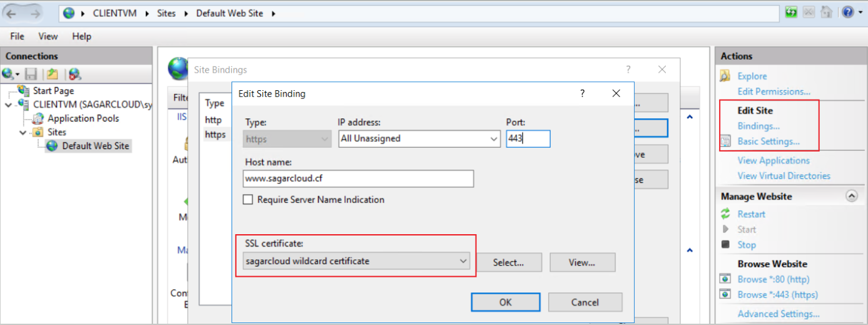Enable Require Server Name Indication checkbox
Screen dimensions: 868x325
tap(248, 200)
